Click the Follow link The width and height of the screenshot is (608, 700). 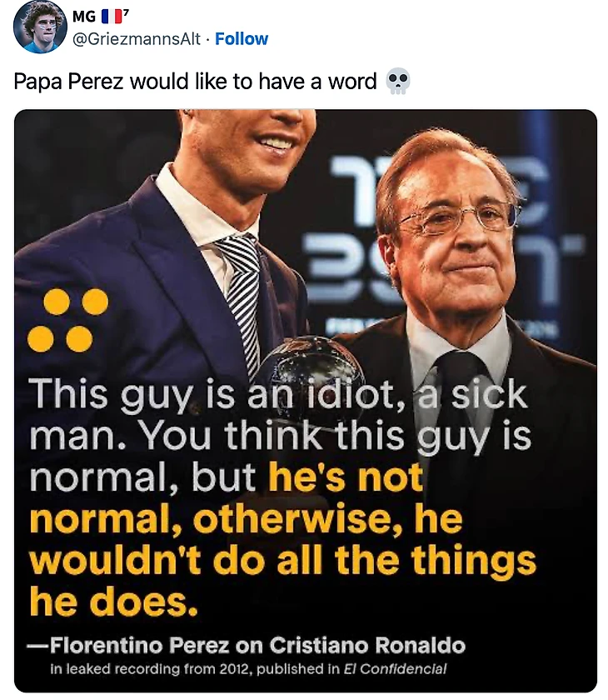pyautogui.click(x=241, y=39)
